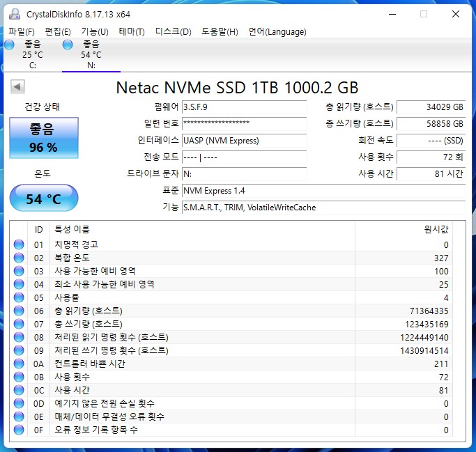Click the firmware field 3.S.F.9
This screenshot has height=452, width=476.
coord(245,107)
